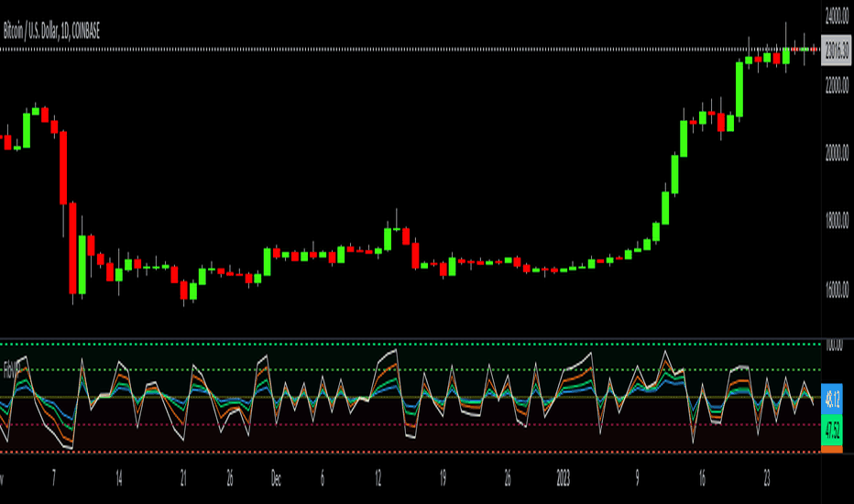Screen dimensions: 854x504
Task: Click the 14 date label on time axis
Action: [x=119, y=478]
